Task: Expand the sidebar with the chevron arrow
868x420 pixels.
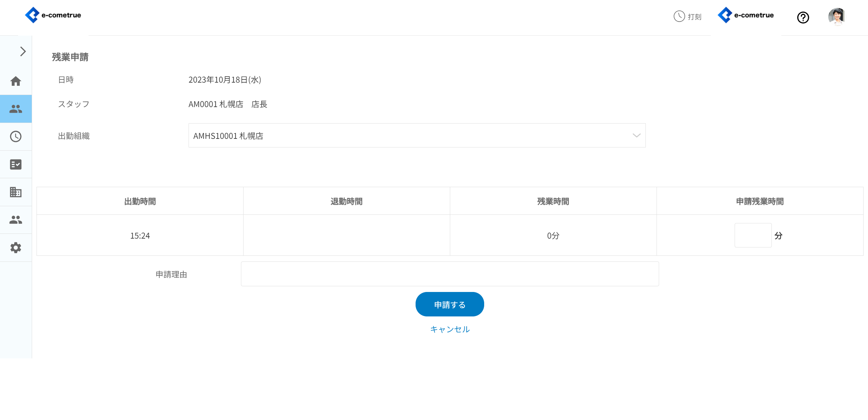Action: tap(23, 51)
